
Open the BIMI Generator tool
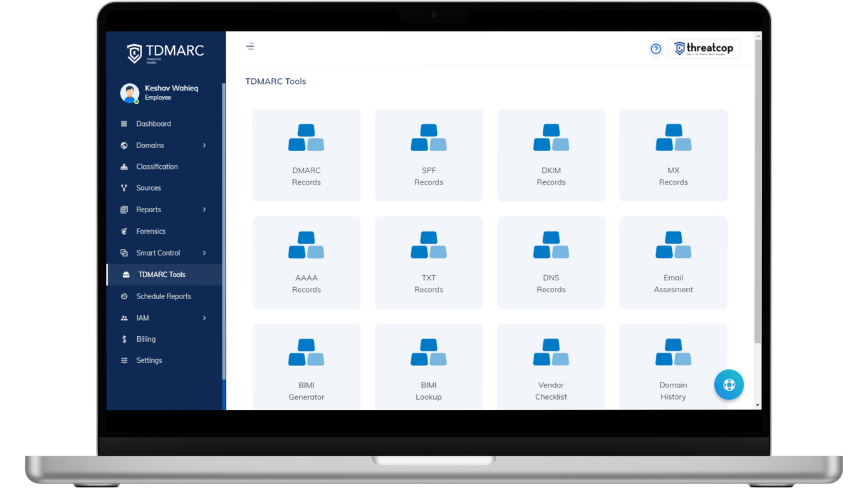coord(306,367)
